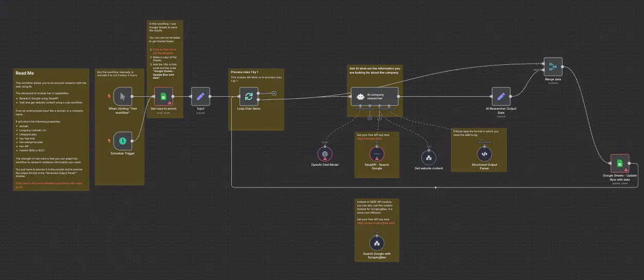Open the Input pencil node
This screenshot has width=644, height=280.
click(x=200, y=96)
